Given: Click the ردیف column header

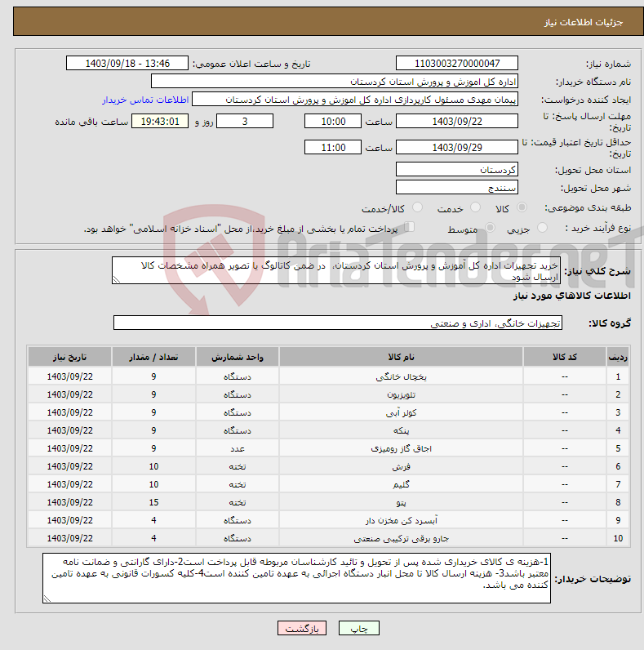Looking at the screenshot, I should [618, 357].
